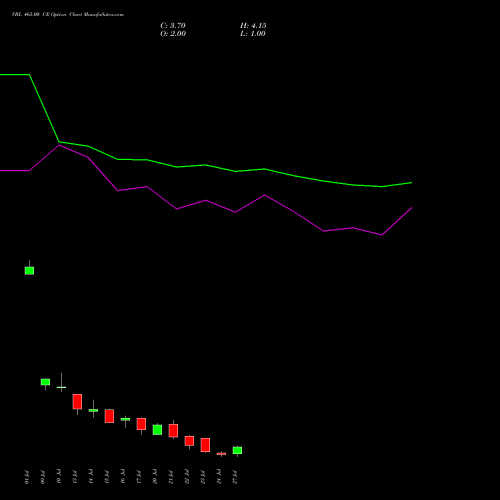Click the "20 Jul" date axis label
The image size is (500, 500).
point(155,477)
